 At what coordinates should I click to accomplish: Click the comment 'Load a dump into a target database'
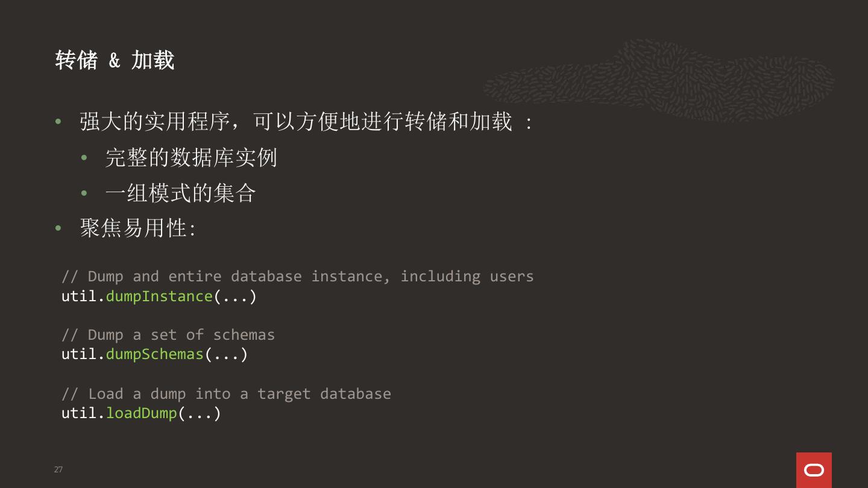226,394
